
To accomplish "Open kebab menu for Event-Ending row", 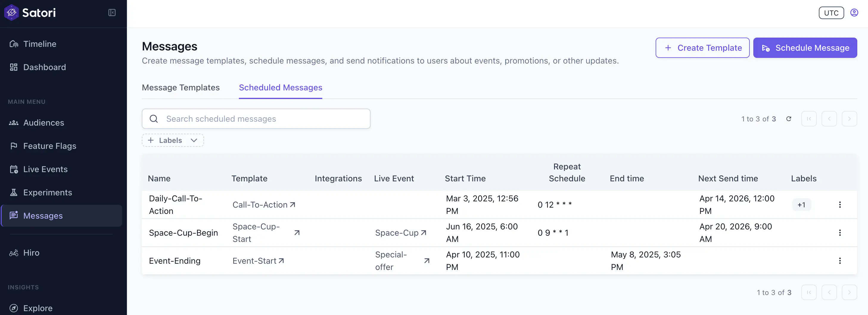I will [840, 260].
